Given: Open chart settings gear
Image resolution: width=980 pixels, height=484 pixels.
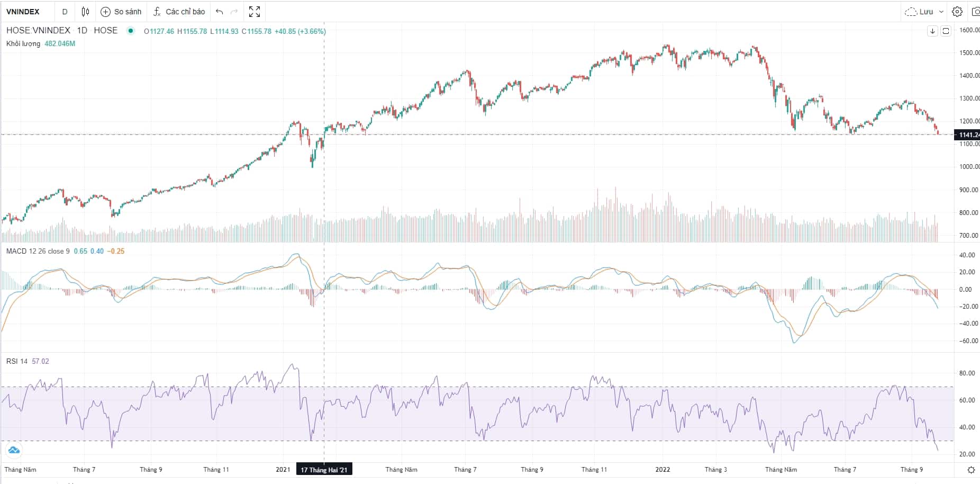Looking at the screenshot, I should tap(957, 12).
